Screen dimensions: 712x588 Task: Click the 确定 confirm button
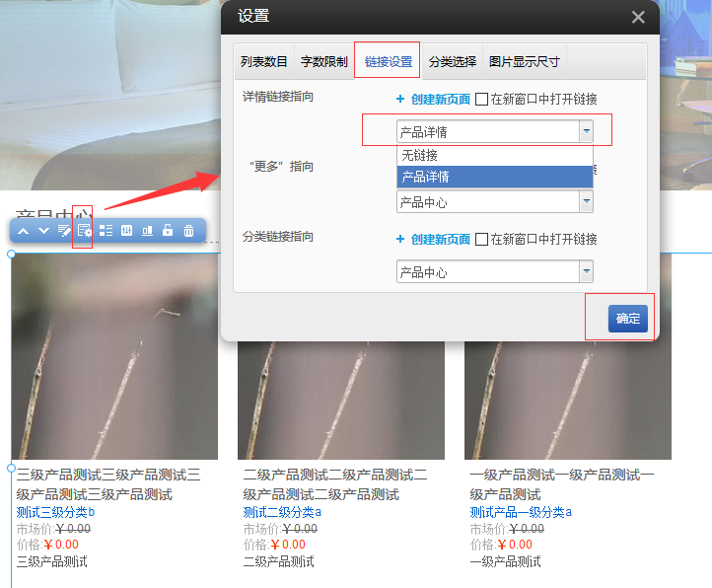[627, 318]
